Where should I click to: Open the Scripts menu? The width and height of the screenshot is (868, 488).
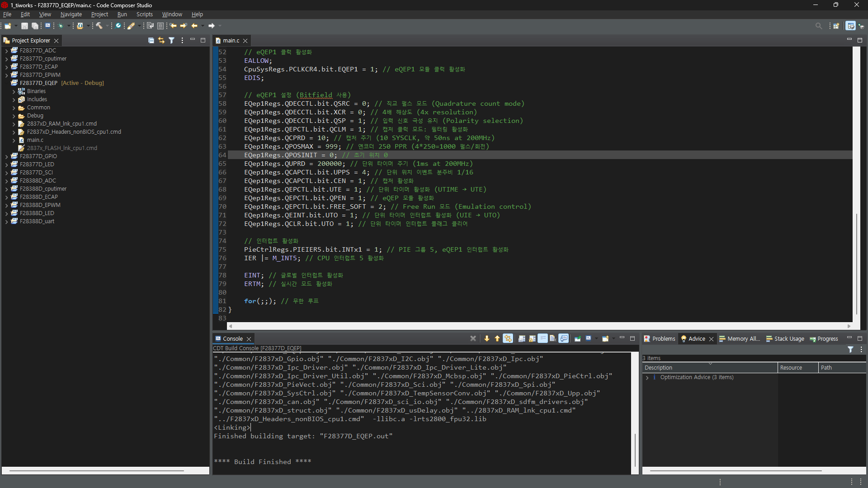pos(144,14)
